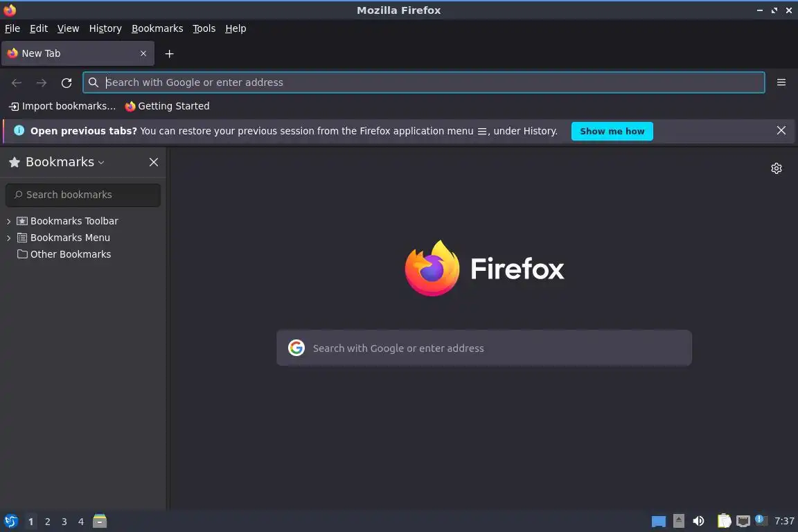Focus the top address bar field

coord(424,82)
